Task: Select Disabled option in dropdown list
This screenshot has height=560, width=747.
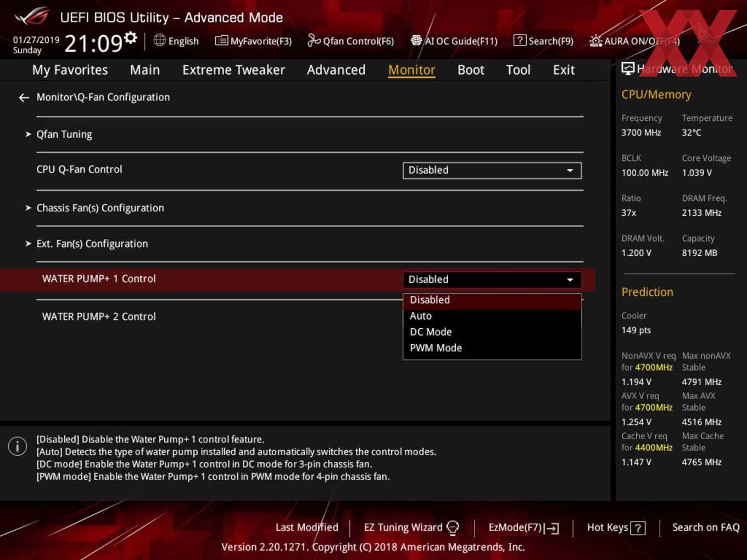Action: 492,300
